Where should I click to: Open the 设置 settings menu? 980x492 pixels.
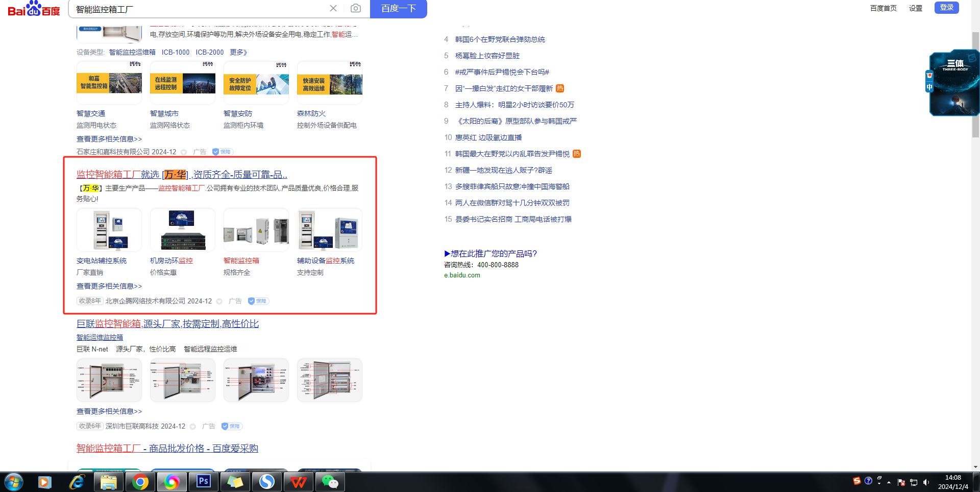[x=916, y=8]
